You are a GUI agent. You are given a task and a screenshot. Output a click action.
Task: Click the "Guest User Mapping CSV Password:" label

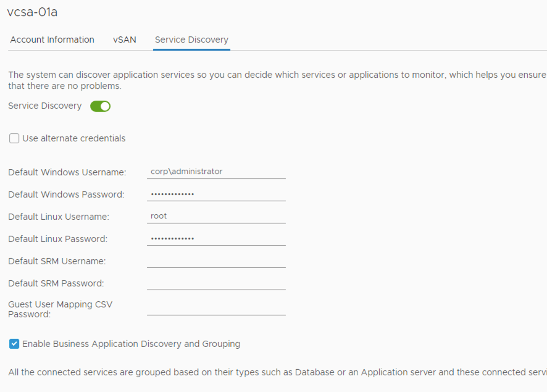pos(60,309)
